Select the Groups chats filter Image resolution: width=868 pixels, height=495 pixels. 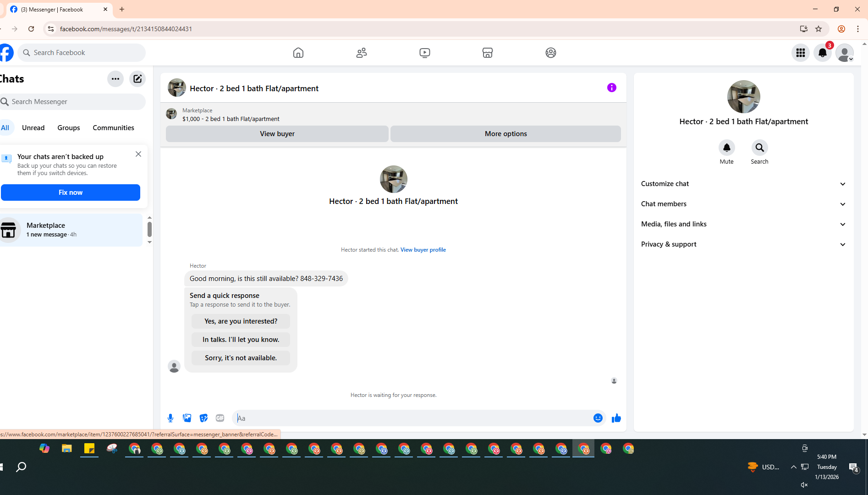coord(69,128)
